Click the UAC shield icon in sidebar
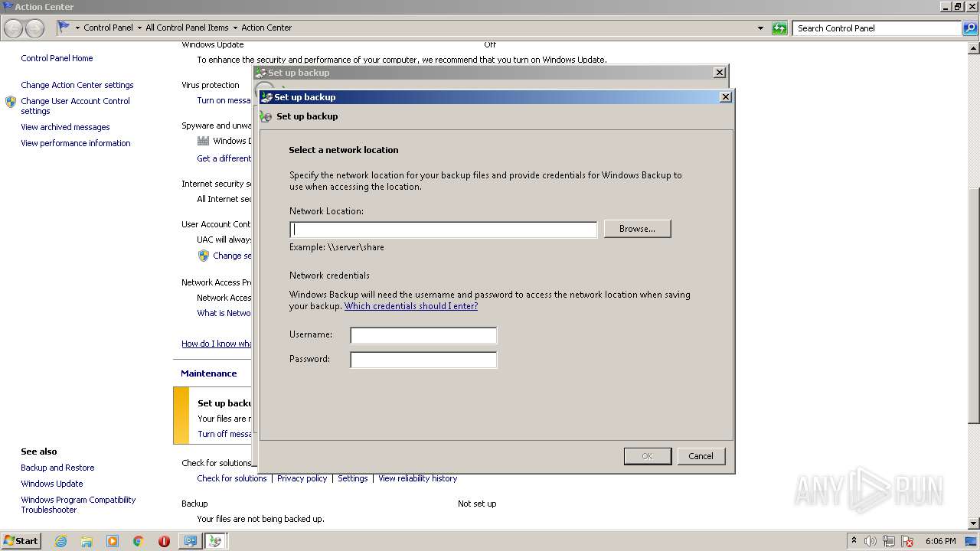This screenshot has height=551, width=980. (11, 101)
